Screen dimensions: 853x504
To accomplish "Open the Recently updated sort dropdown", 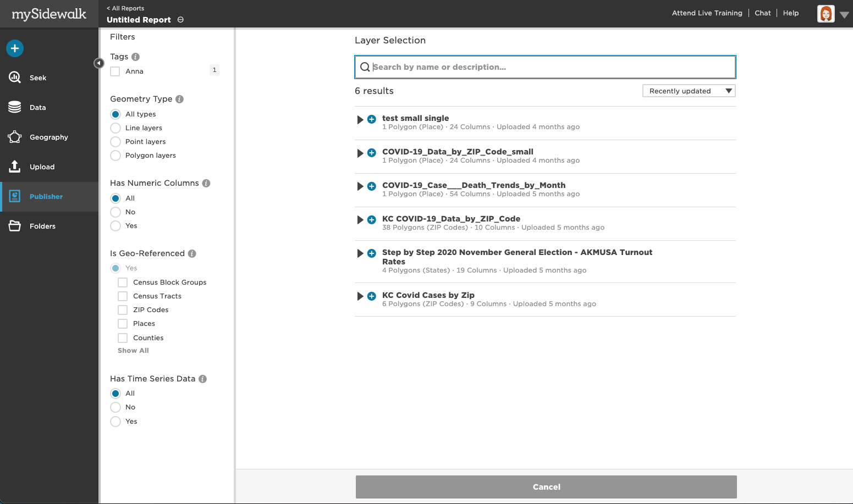I will (x=689, y=91).
